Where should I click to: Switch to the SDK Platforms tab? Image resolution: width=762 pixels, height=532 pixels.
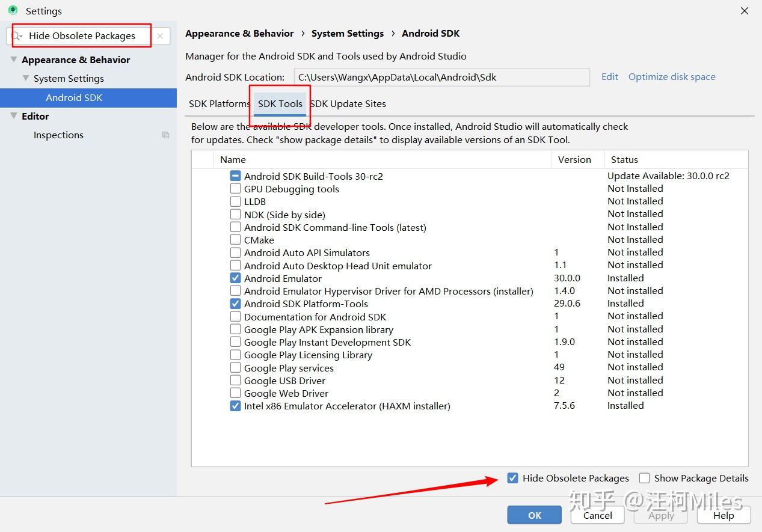(219, 103)
